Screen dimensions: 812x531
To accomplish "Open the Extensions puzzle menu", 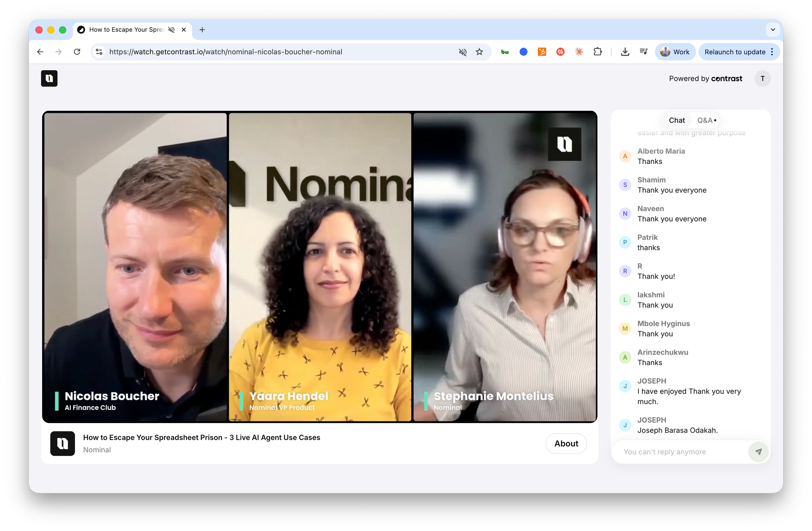I will 598,52.
